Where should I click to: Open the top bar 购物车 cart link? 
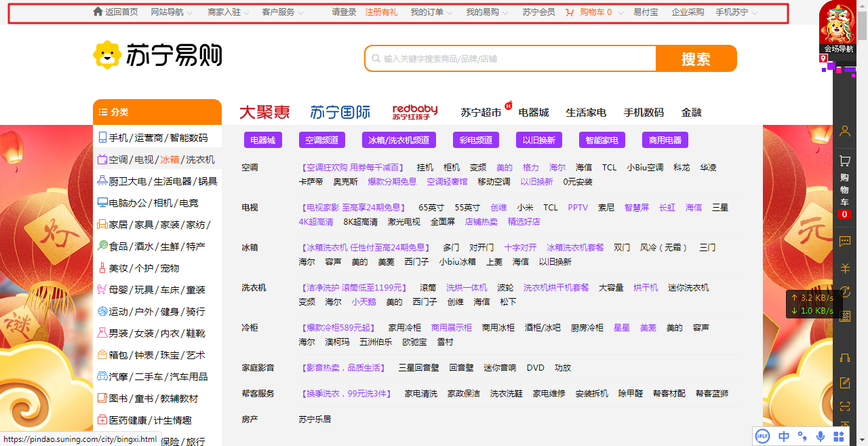[589, 12]
